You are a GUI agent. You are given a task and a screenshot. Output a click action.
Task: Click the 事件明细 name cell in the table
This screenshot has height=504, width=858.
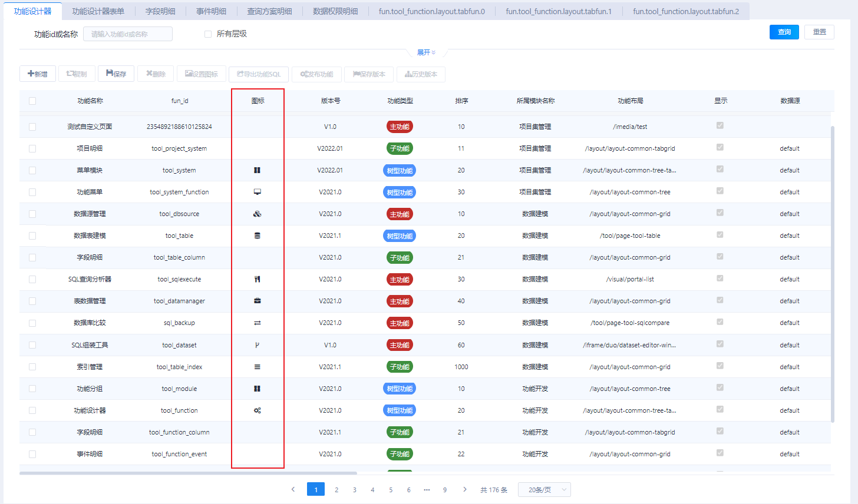tap(90, 454)
